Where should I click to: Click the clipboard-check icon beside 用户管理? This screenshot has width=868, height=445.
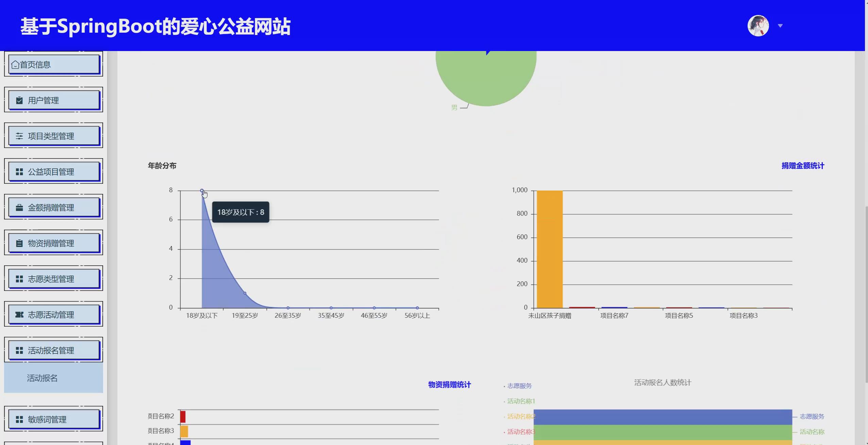click(19, 100)
